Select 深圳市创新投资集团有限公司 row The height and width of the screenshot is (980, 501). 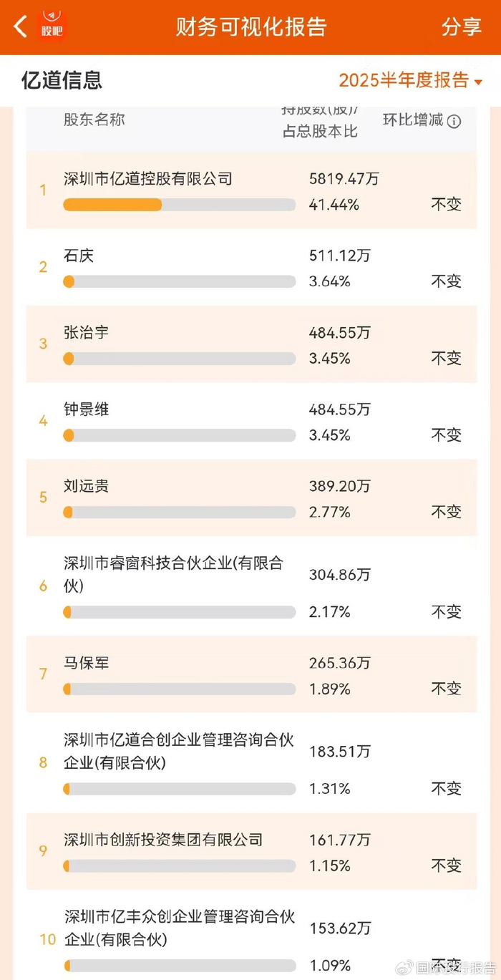163,840
